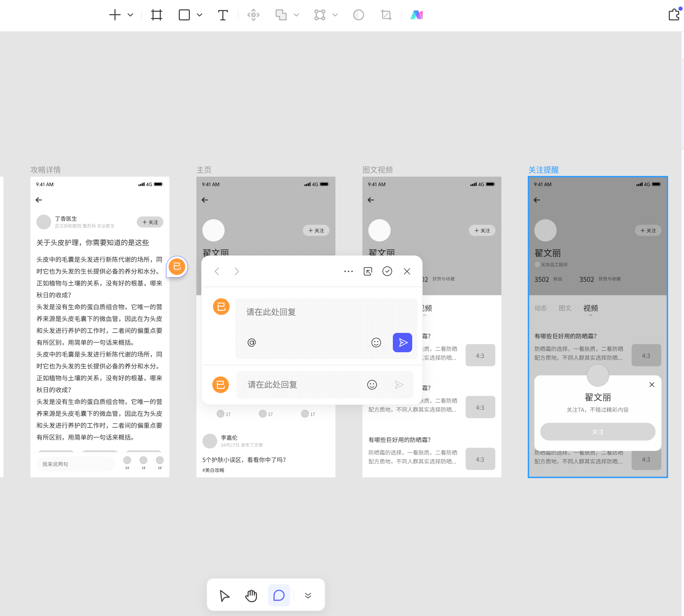Click the boolean operation icon

point(281,15)
